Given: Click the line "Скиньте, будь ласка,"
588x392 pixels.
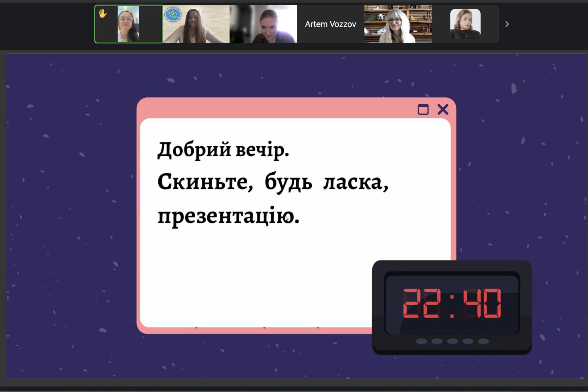Looking at the screenshot, I should 272,182.
